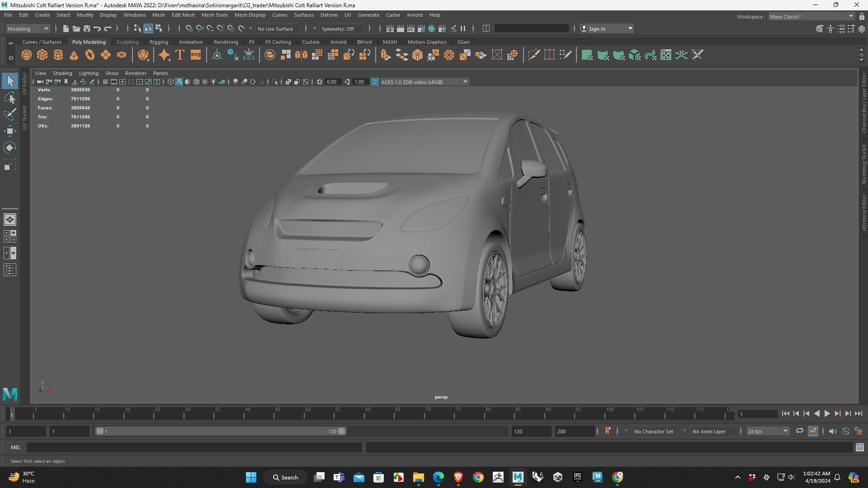Click the Open scene folder icon
The width and height of the screenshot is (868, 488).
(x=76, y=28)
